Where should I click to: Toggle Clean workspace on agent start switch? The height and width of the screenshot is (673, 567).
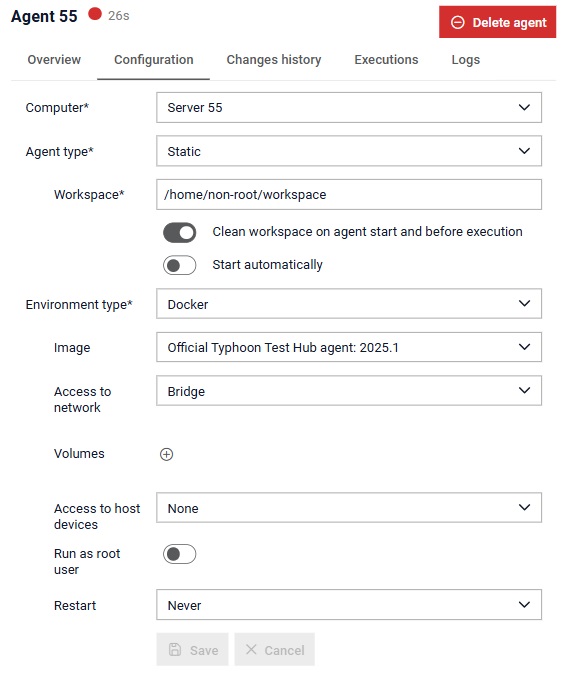(x=179, y=233)
